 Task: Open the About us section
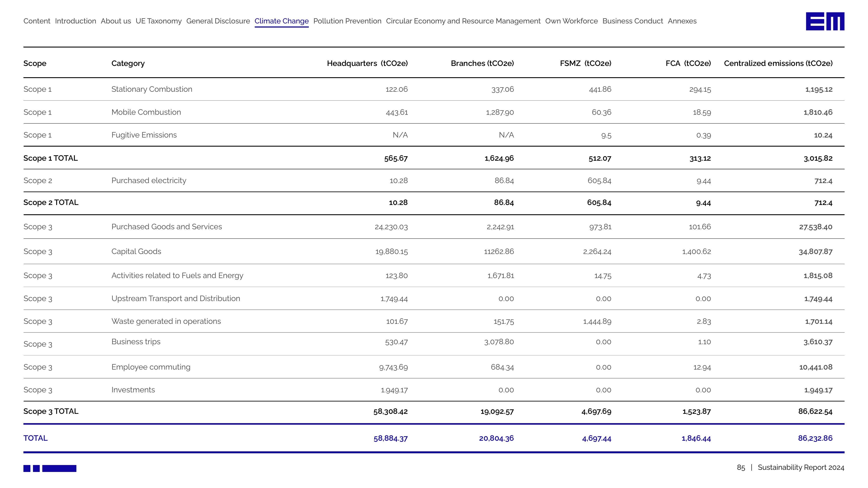click(x=116, y=21)
